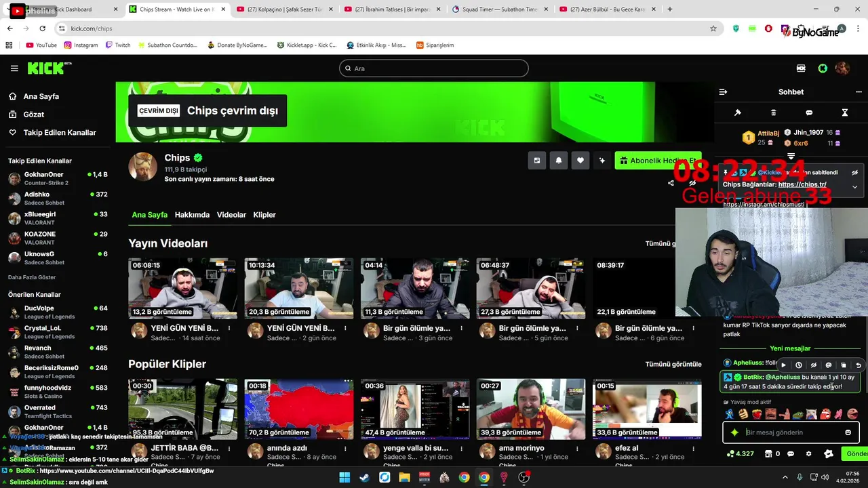The height and width of the screenshot is (488, 868).
Task: Open the Twitch bookmark
Action: (x=118, y=45)
